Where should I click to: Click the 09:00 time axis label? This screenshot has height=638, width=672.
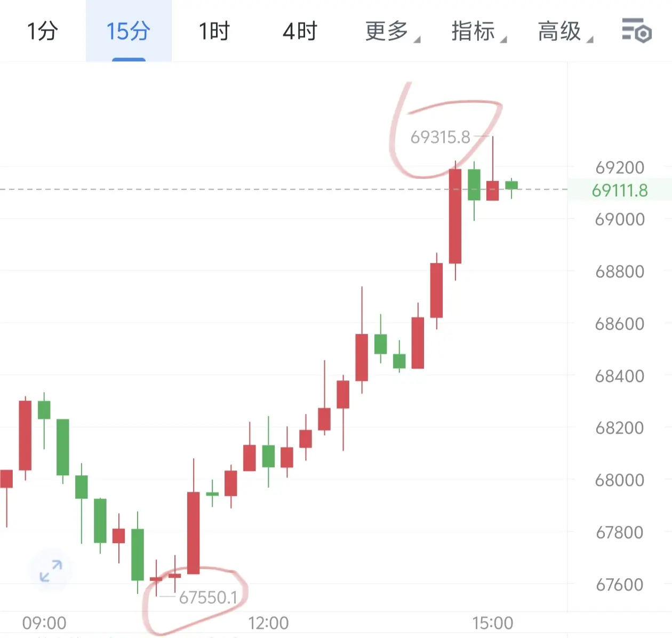(x=44, y=623)
